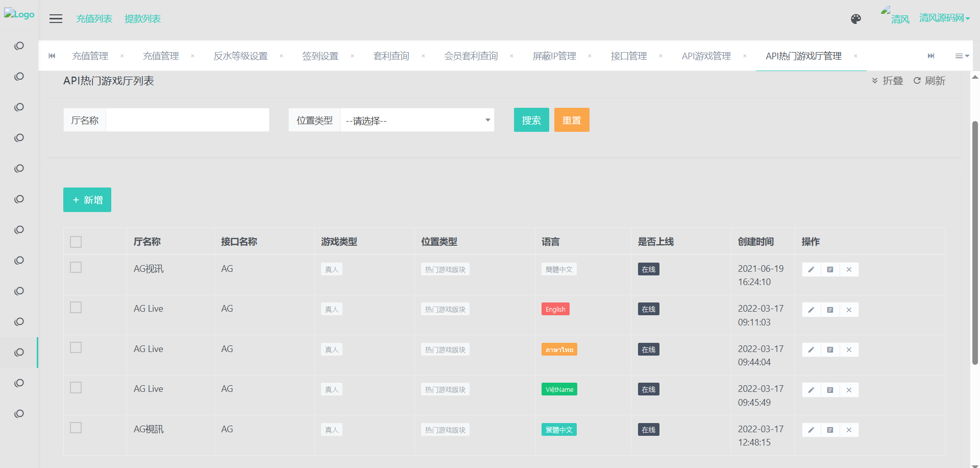
Task: Select the checkbox for the 09:44:04 row
Action: tap(76, 347)
